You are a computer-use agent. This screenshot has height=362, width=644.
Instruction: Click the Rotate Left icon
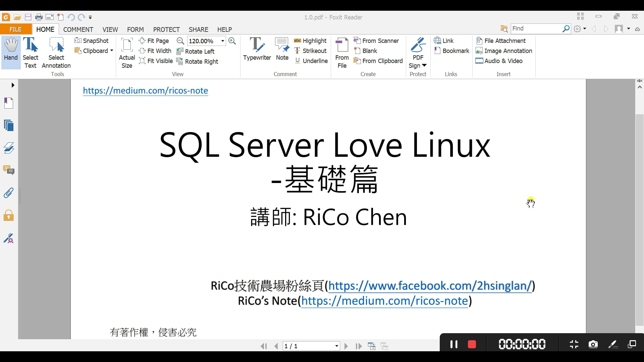(180, 51)
